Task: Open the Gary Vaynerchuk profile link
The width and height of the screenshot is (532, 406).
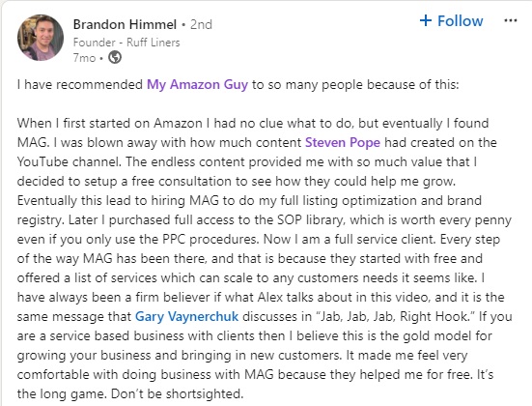Action: click(x=186, y=316)
